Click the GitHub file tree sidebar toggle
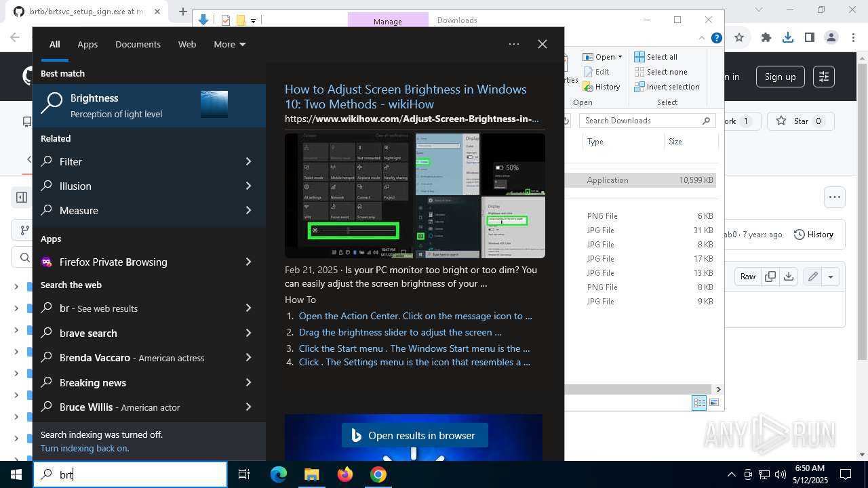 coord(22,197)
